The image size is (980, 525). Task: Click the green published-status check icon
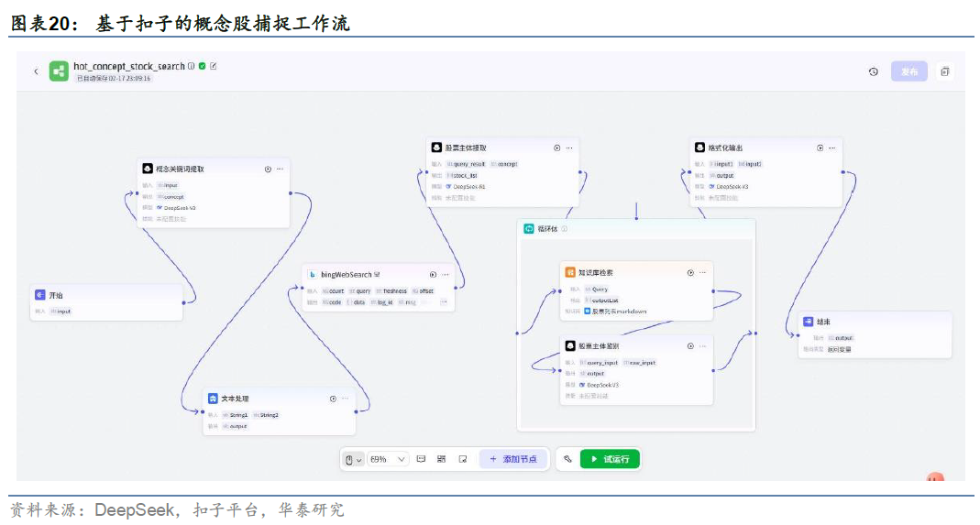pos(202,66)
